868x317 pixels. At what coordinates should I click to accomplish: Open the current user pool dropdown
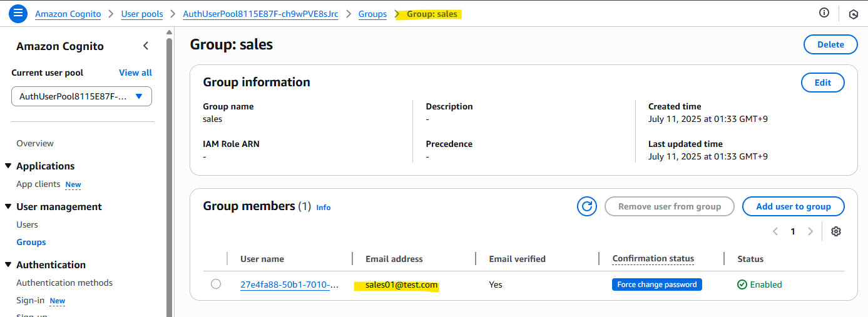coord(81,96)
